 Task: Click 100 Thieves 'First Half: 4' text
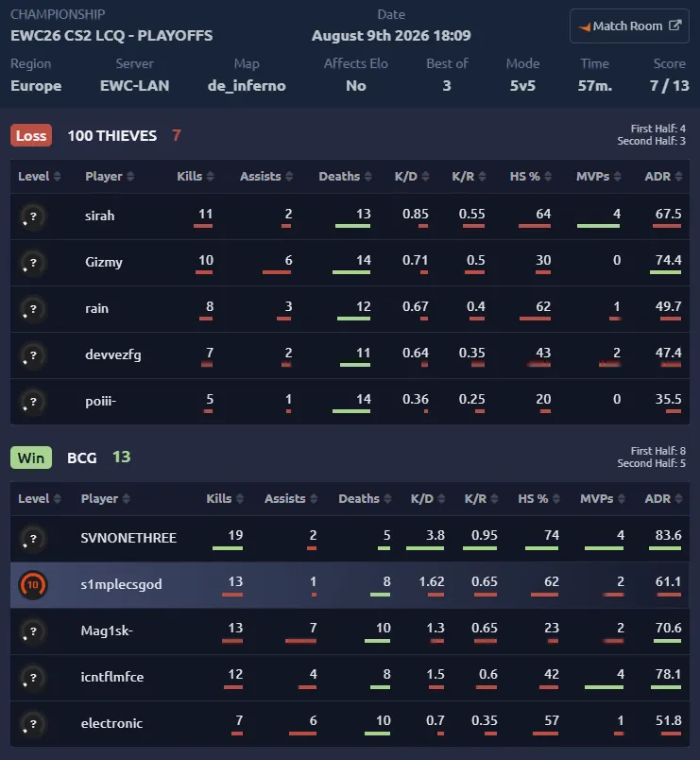click(657, 129)
